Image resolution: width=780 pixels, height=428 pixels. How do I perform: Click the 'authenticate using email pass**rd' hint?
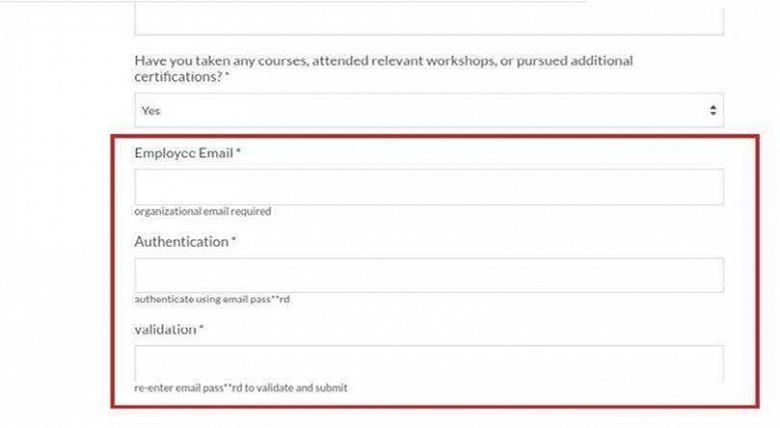tap(218, 299)
